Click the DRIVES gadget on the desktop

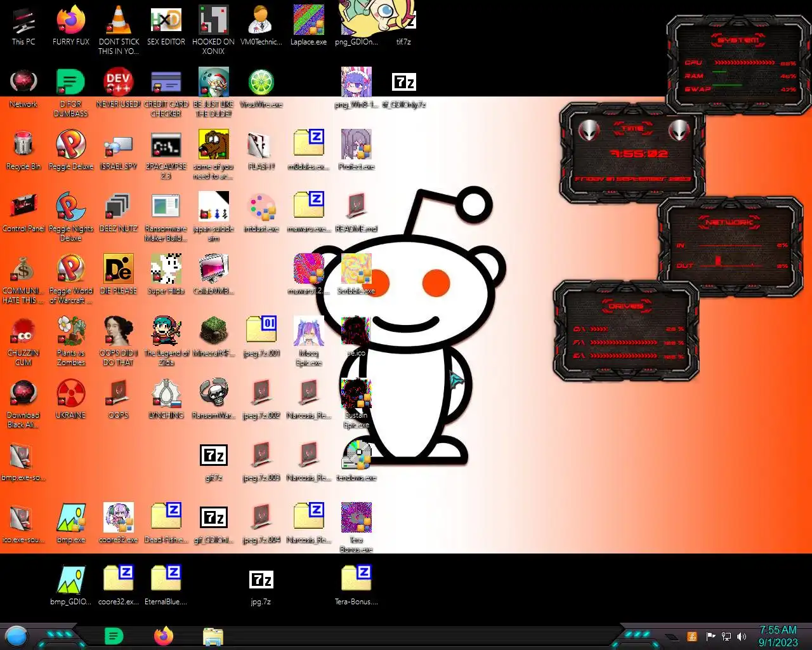tap(626, 331)
